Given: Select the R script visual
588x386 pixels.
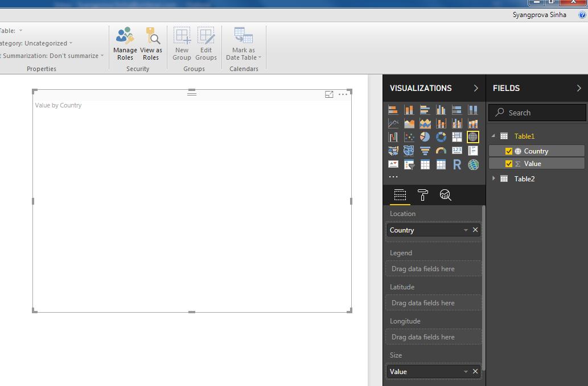Looking at the screenshot, I should [457, 164].
